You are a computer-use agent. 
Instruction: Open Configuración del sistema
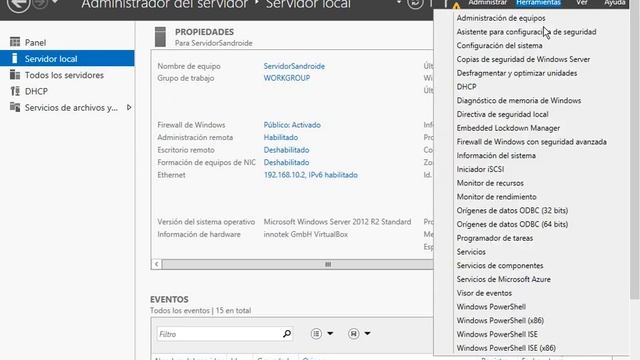(x=499, y=46)
